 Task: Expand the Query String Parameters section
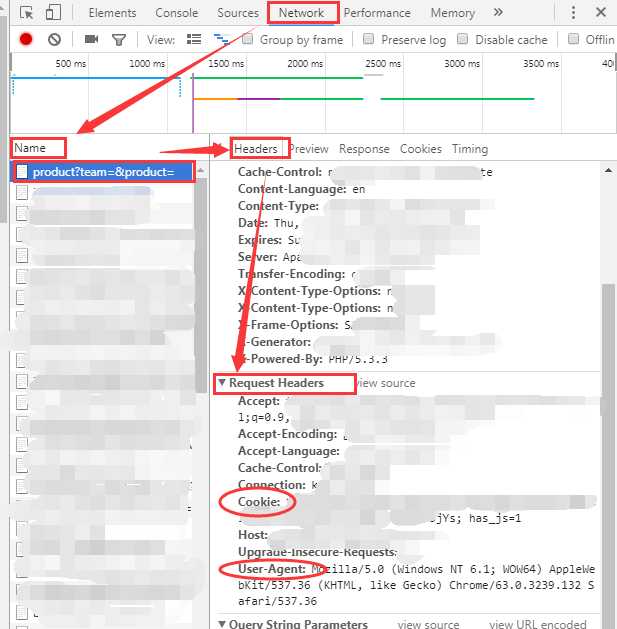click(x=221, y=624)
